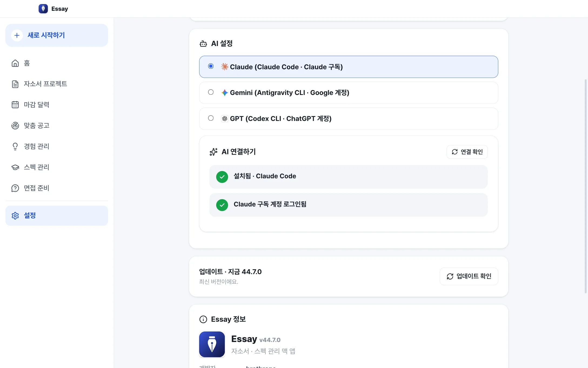Click the 새로 시작하기 button
Image resolution: width=588 pixels, height=368 pixels.
(57, 35)
